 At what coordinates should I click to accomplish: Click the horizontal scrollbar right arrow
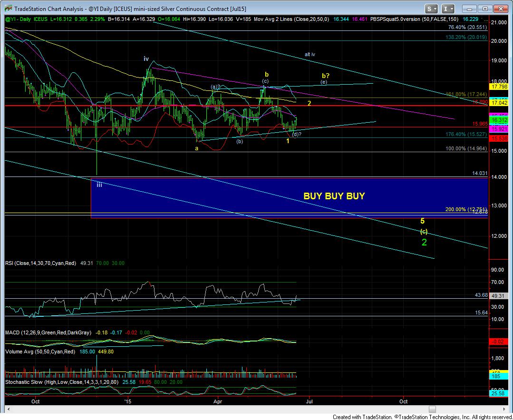pyautogui.click(x=505, y=409)
